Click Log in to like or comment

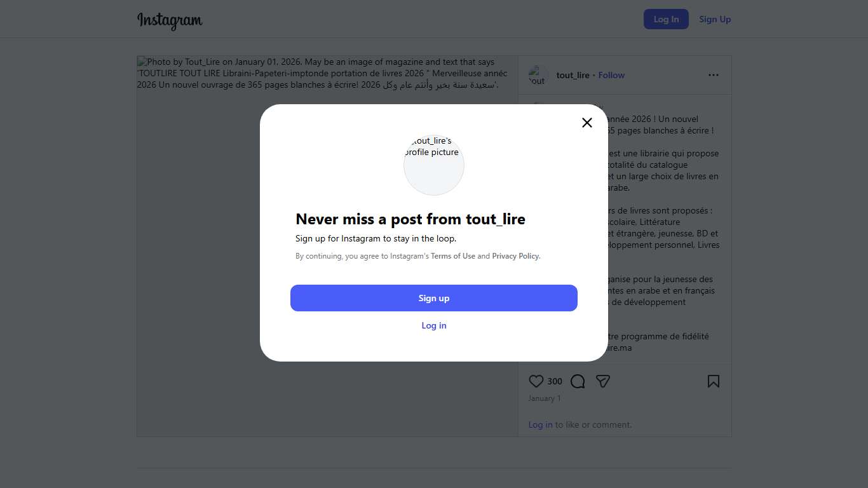click(540, 424)
